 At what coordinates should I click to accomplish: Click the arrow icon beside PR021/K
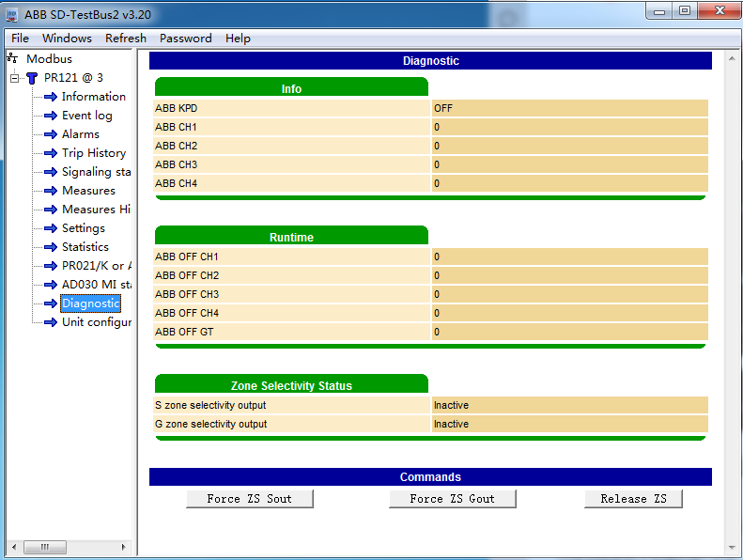coord(51,266)
